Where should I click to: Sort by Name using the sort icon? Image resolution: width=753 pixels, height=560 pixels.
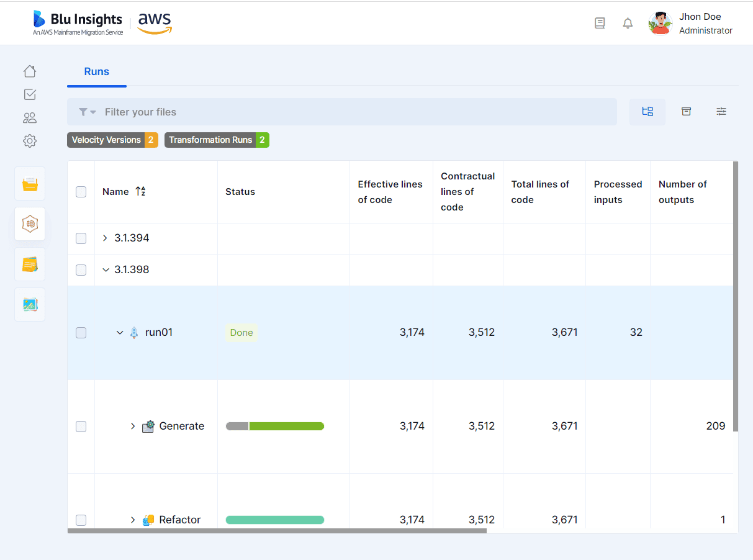point(140,191)
